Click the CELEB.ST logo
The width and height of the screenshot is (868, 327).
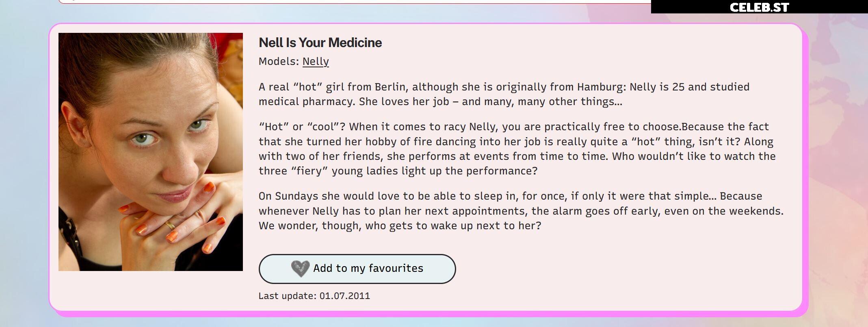759,7
